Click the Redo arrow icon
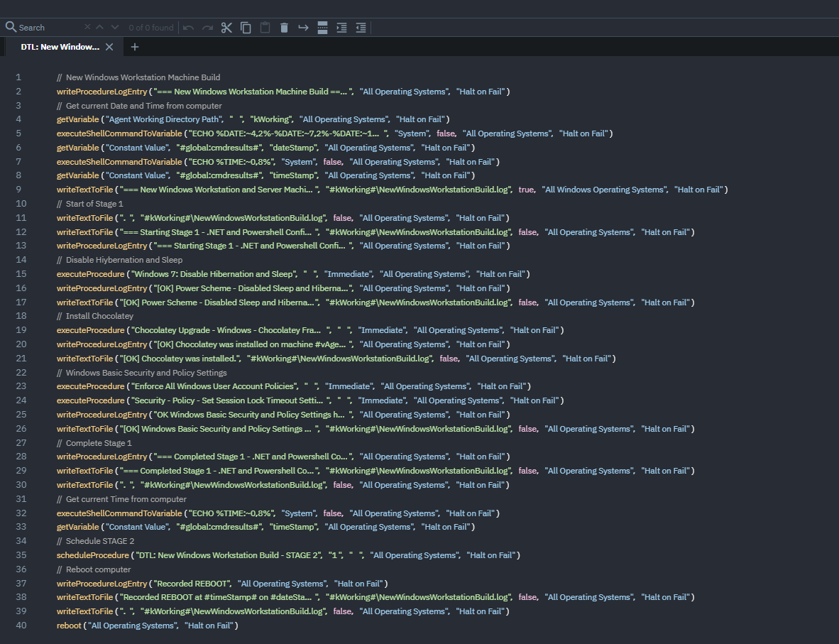This screenshot has width=839, height=644. point(207,28)
